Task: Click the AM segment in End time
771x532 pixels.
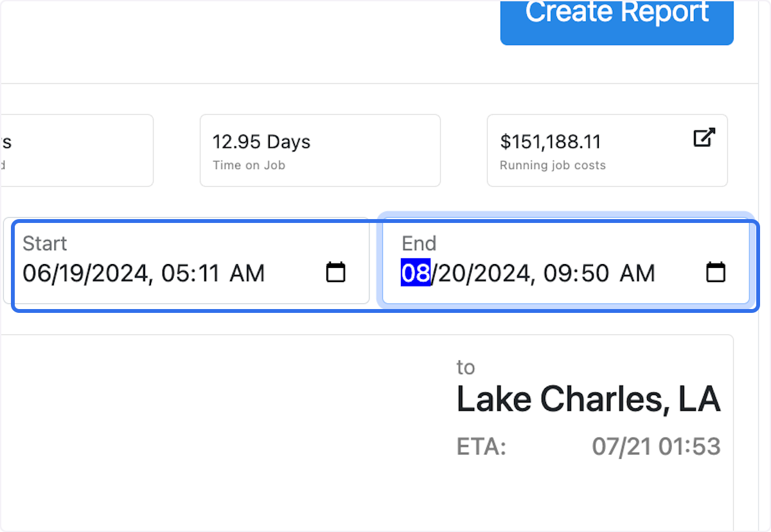Action: click(637, 274)
